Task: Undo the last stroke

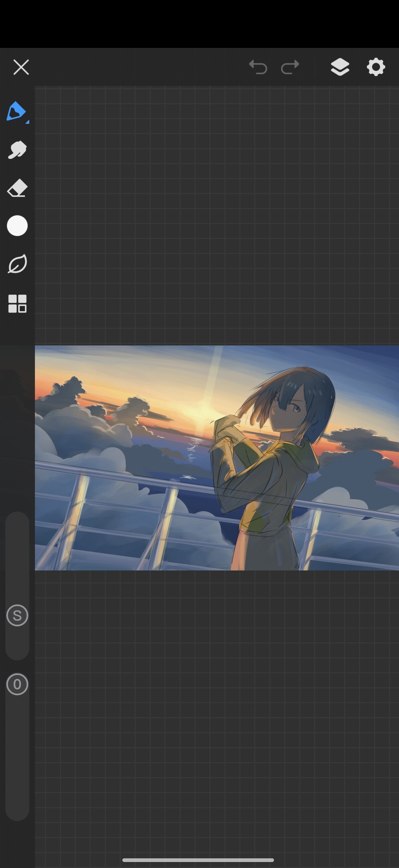Action: (x=258, y=67)
